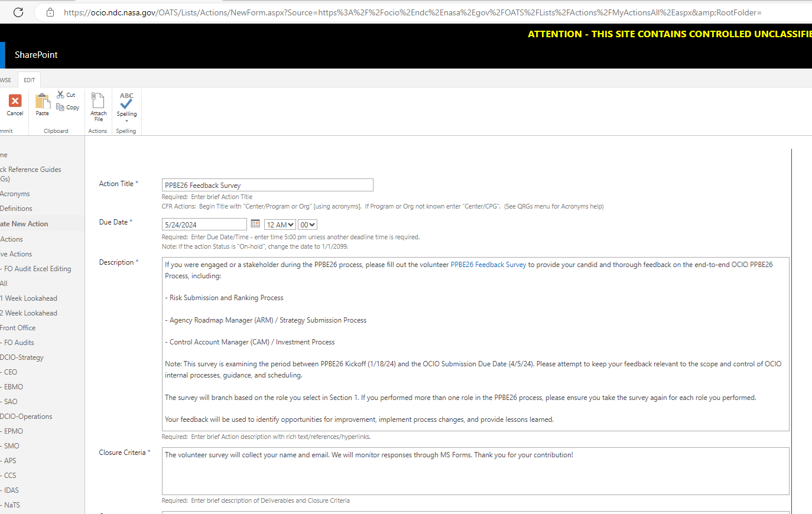Reload the page with browser refresh icon

click(x=18, y=12)
